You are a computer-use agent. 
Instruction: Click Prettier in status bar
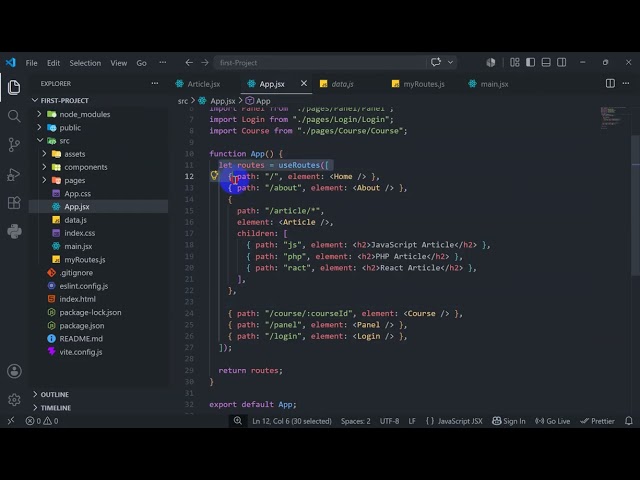coord(598,421)
